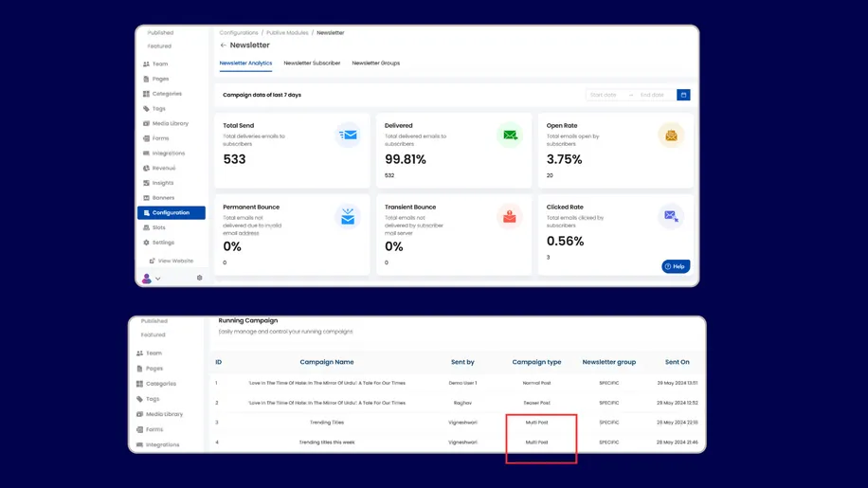Screen dimensions: 868x488
Task: Click the Permanent Bounce mail icon
Action: click(348, 217)
